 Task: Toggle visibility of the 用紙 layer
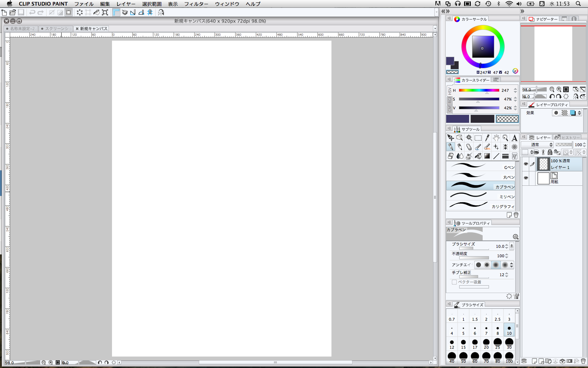point(526,178)
